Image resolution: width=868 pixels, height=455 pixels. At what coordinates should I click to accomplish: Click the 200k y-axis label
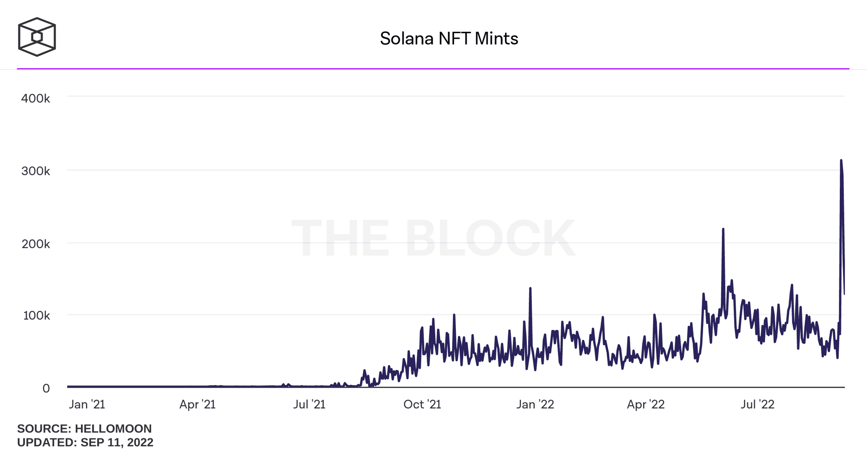[x=36, y=244]
